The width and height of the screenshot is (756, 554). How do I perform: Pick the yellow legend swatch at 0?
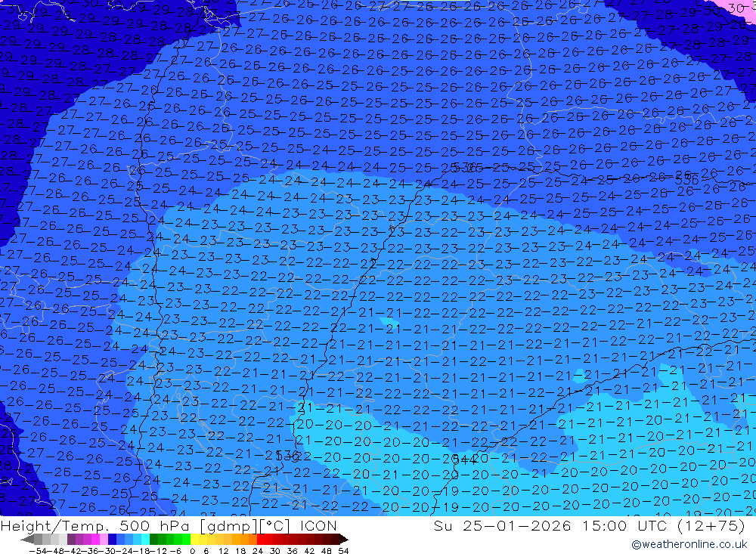click(194, 539)
